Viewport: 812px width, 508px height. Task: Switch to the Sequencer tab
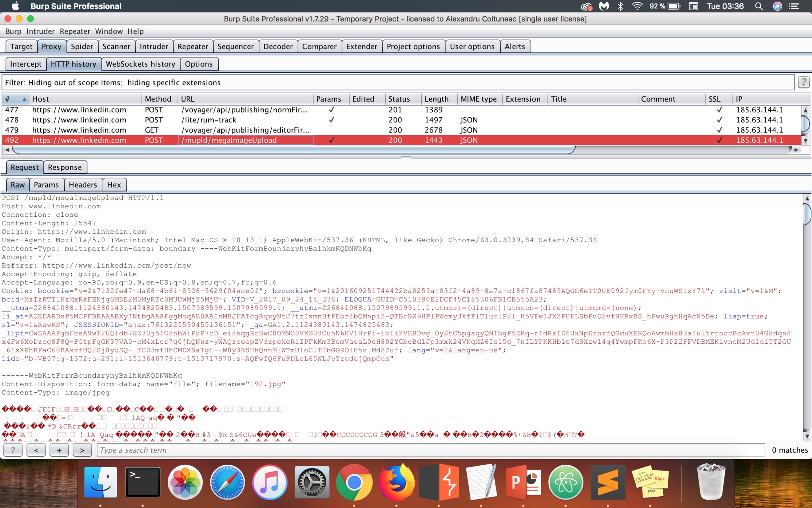click(236, 47)
